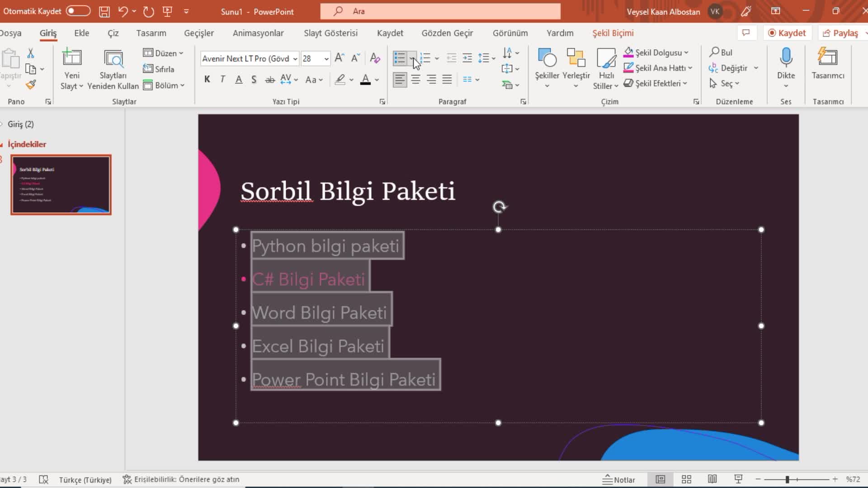Click the Cut scissors icon
This screenshot has height=488, width=868.
(31, 53)
